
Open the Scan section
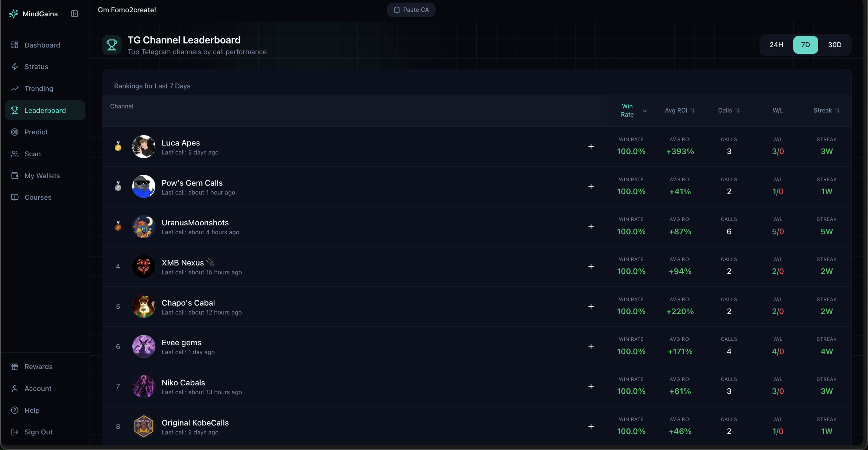pos(32,154)
